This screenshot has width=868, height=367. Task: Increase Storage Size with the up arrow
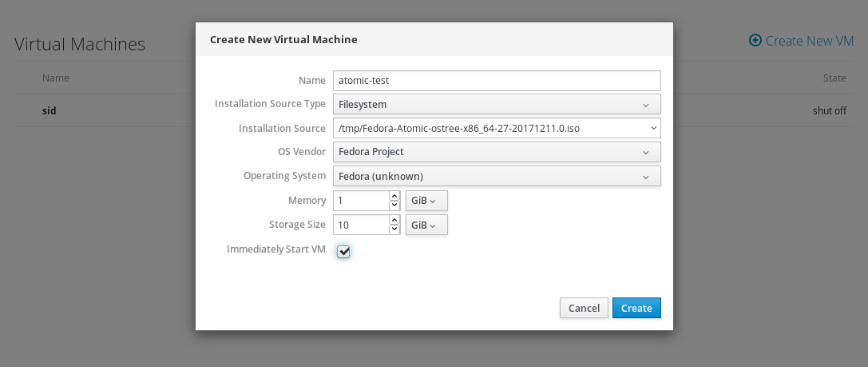394,220
